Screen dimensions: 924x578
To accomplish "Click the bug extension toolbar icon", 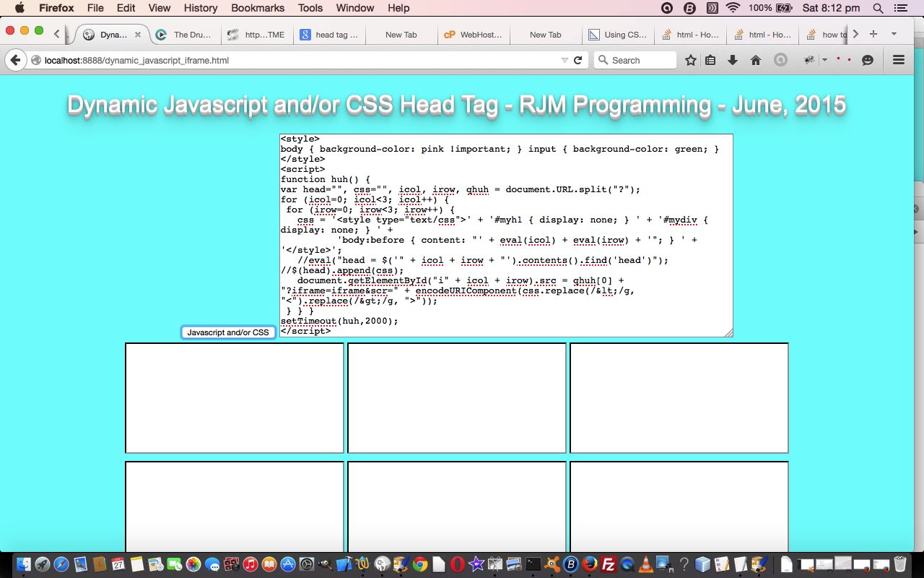I will coord(809,61).
